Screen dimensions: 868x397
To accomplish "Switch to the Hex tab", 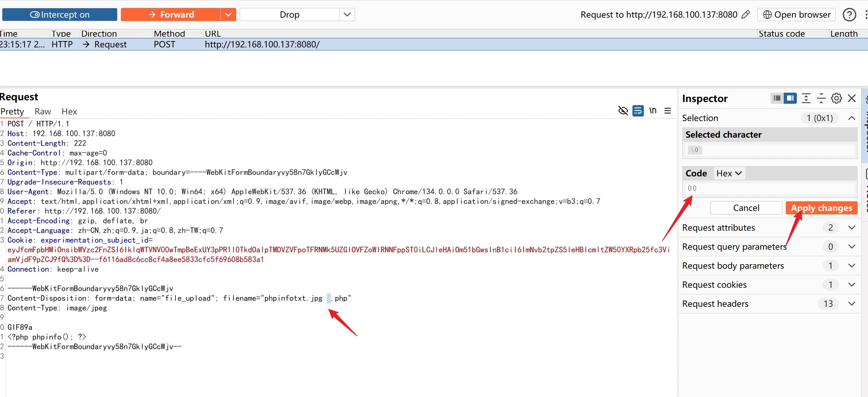I will tap(69, 111).
